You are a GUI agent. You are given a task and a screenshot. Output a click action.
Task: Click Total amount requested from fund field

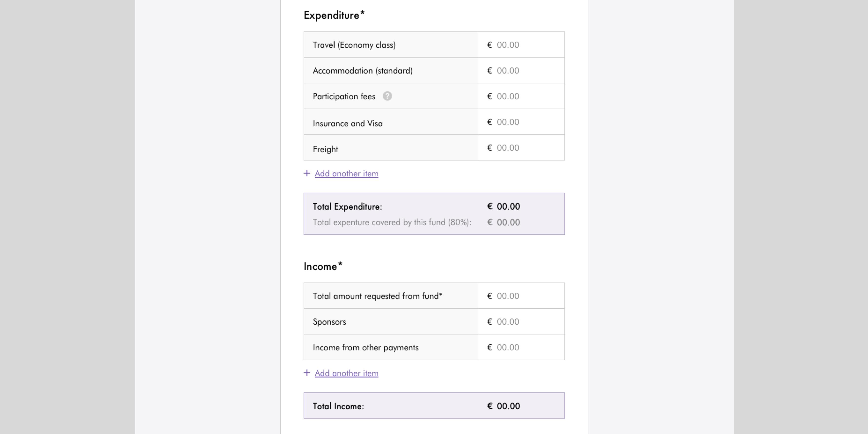[x=521, y=296]
